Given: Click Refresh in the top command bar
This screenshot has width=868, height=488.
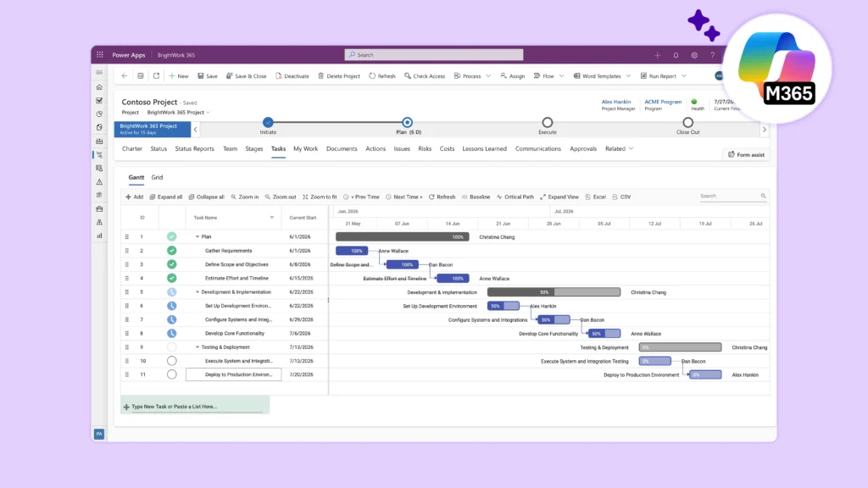Looking at the screenshot, I should click(382, 75).
